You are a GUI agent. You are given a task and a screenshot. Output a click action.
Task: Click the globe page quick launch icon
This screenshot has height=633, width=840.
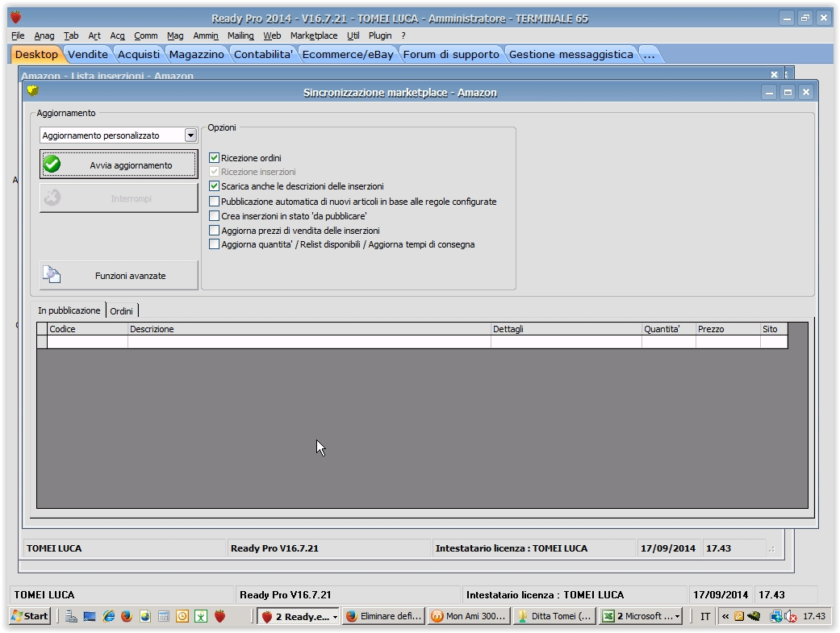145,616
